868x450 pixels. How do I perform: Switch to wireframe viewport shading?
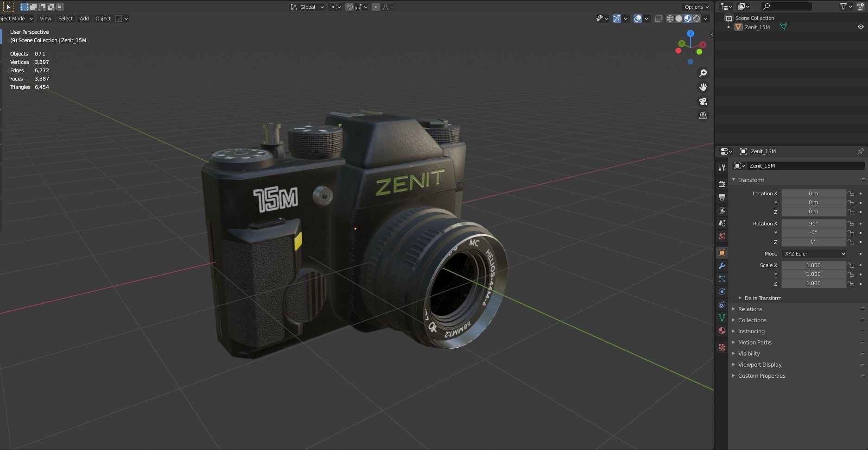[x=670, y=19]
